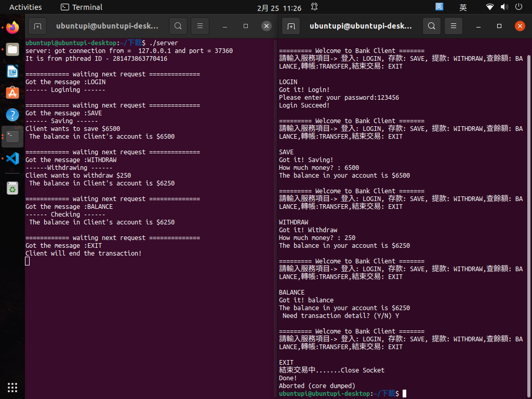Open the power system menu
532x399 pixels.
518,7
